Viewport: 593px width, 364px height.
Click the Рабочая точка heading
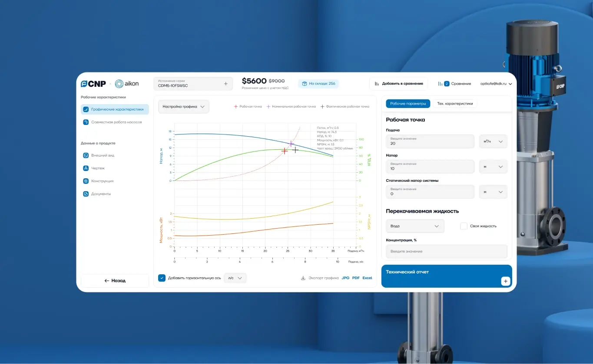[x=405, y=120]
